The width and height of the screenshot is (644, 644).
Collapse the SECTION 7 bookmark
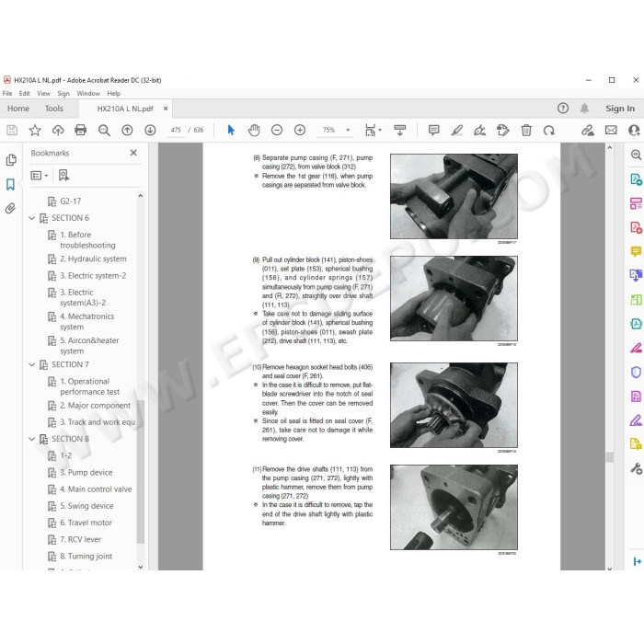point(31,364)
